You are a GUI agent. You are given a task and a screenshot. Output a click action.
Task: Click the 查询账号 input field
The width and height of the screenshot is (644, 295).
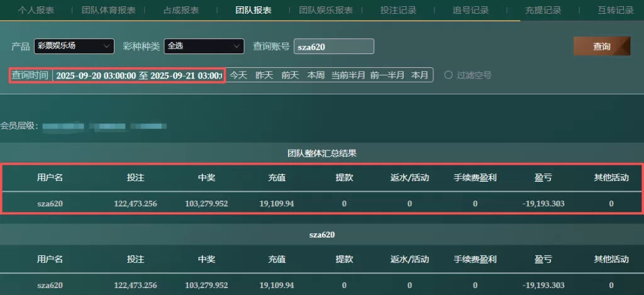[x=333, y=47]
